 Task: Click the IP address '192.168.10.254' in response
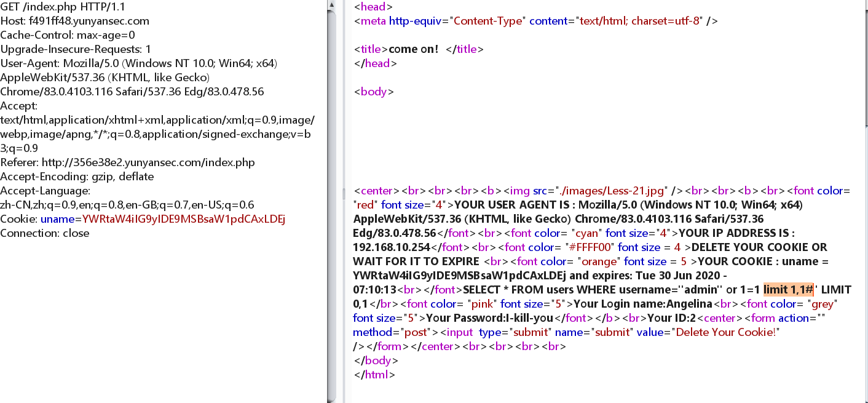click(x=392, y=247)
